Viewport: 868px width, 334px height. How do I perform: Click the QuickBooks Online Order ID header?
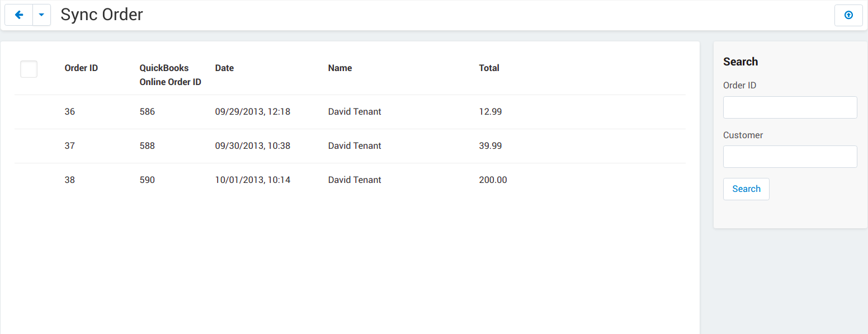(x=170, y=75)
